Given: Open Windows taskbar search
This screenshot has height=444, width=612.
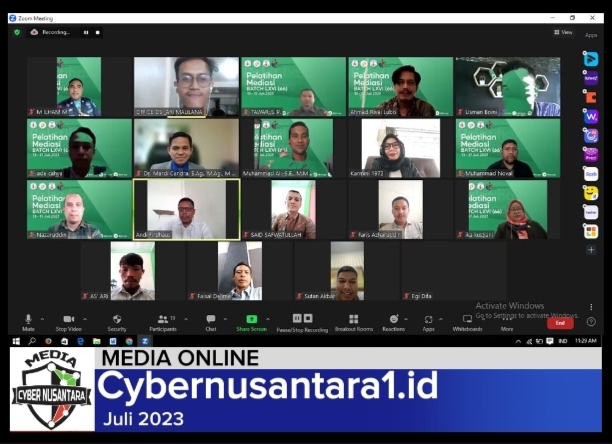Looking at the screenshot, I should pos(32,341).
